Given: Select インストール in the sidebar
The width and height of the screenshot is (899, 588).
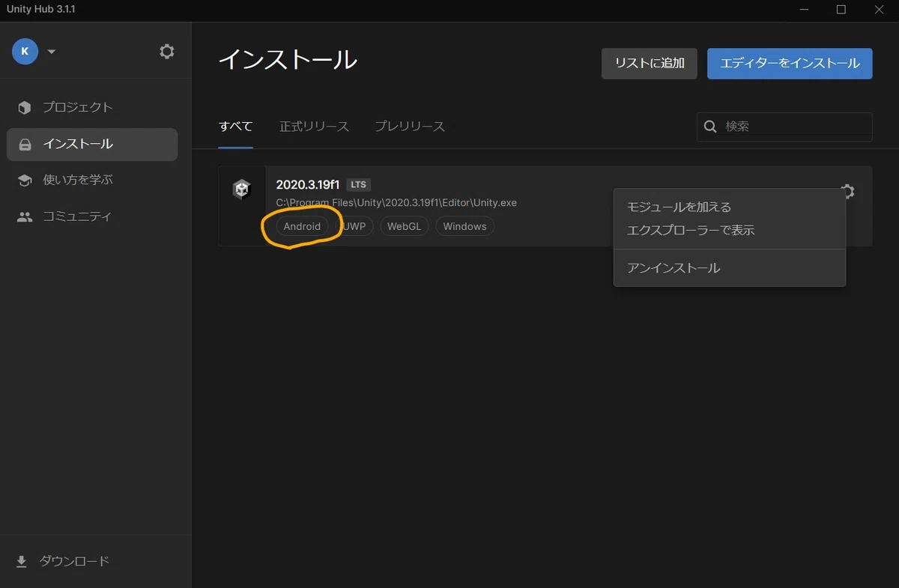Looking at the screenshot, I should click(x=92, y=145).
